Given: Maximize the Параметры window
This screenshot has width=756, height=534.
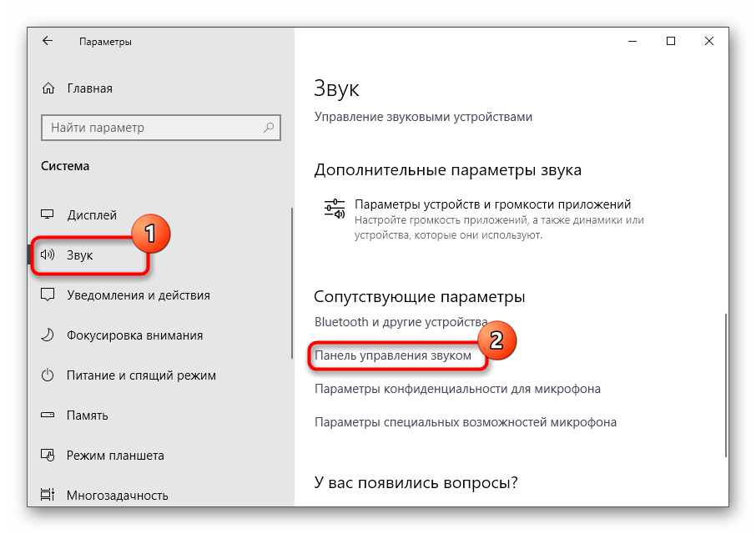Looking at the screenshot, I should pos(671,41).
